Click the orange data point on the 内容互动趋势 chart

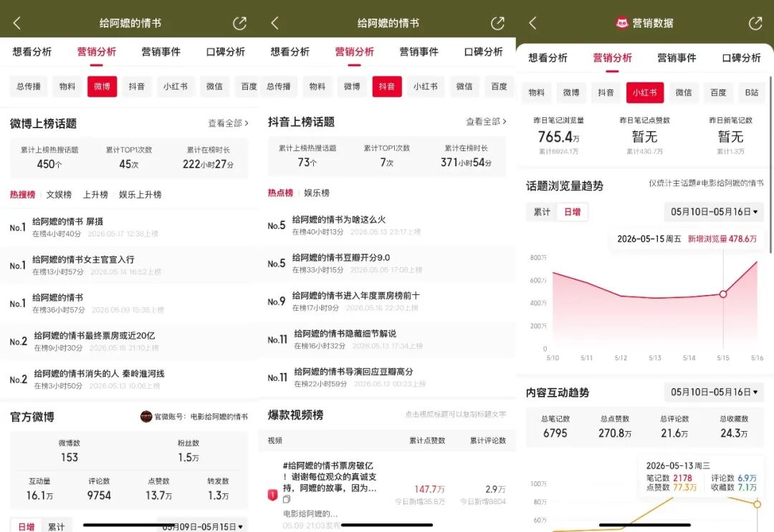tap(758, 504)
